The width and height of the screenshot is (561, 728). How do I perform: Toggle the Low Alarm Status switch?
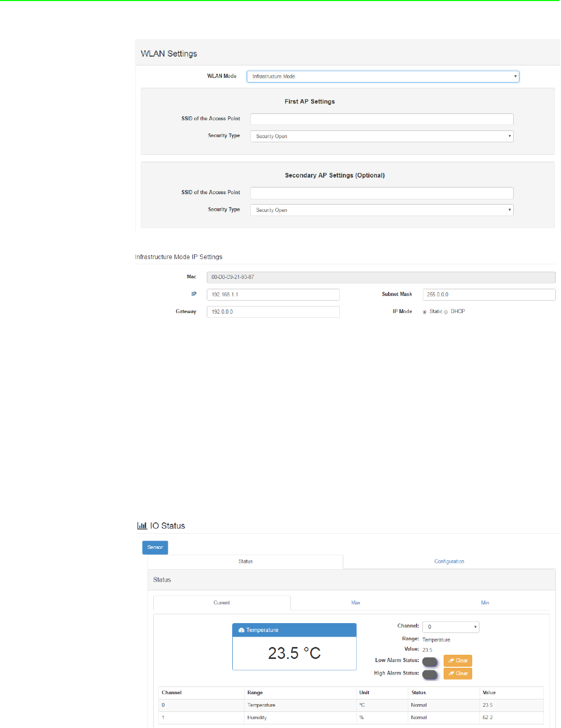click(x=430, y=662)
